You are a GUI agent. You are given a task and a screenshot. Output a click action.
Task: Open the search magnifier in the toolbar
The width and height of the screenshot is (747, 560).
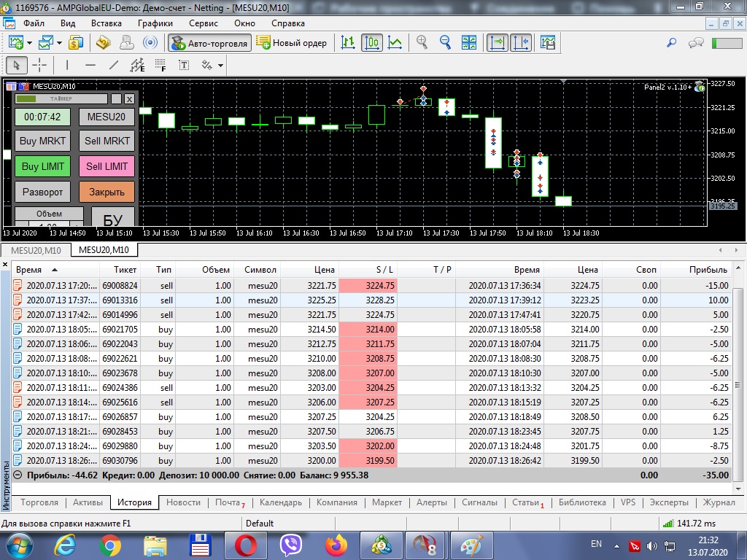[671, 43]
